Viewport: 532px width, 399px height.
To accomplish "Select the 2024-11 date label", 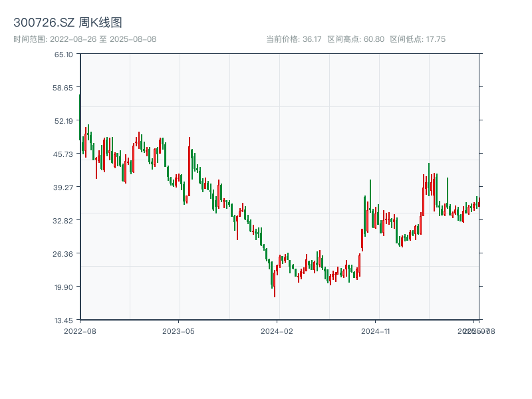I will point(376,331).
